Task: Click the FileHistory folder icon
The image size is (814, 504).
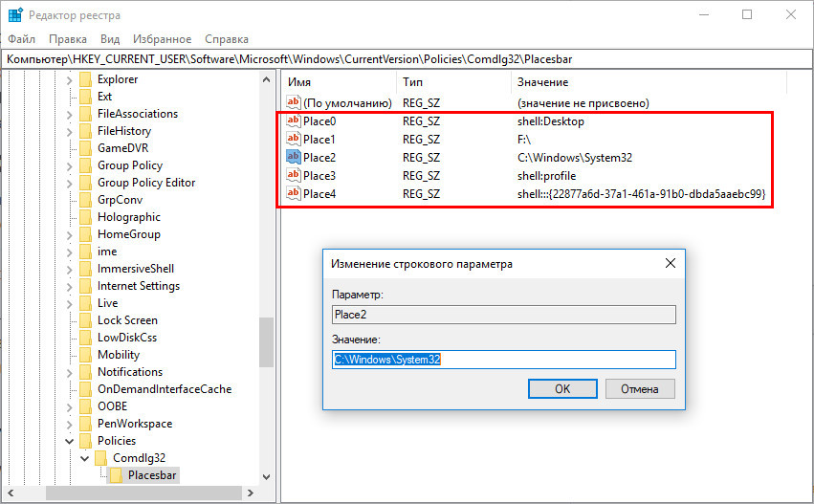Action: [x=86, y=131]
